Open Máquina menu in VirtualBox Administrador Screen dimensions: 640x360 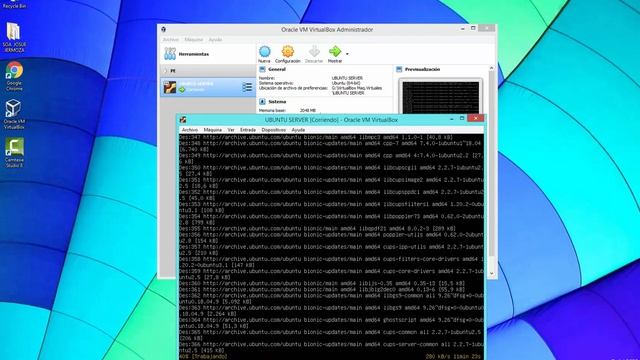tap(193, 40)
